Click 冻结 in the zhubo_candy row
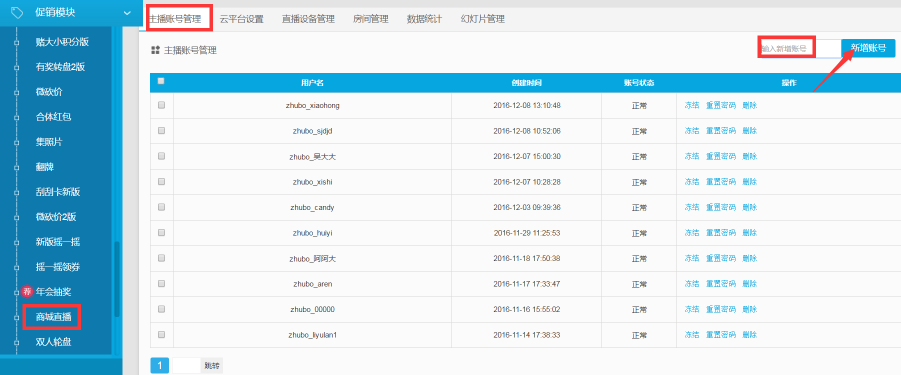The image size is (901, 375). point(692,207)
